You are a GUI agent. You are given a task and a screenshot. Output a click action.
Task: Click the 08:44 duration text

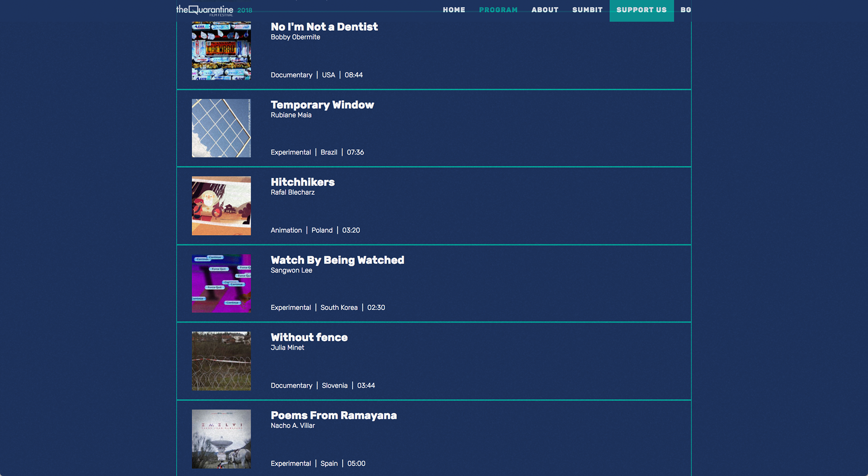coord(354,75)
